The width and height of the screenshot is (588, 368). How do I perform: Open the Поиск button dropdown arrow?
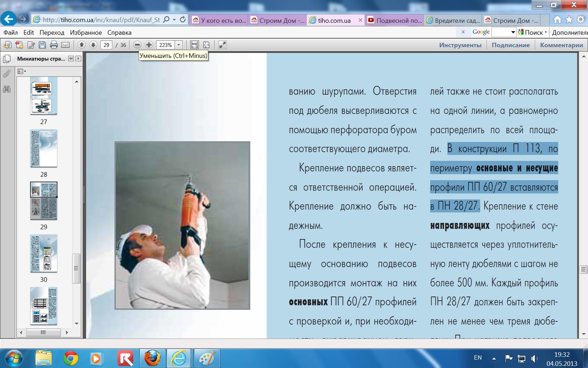click(545, 32)
